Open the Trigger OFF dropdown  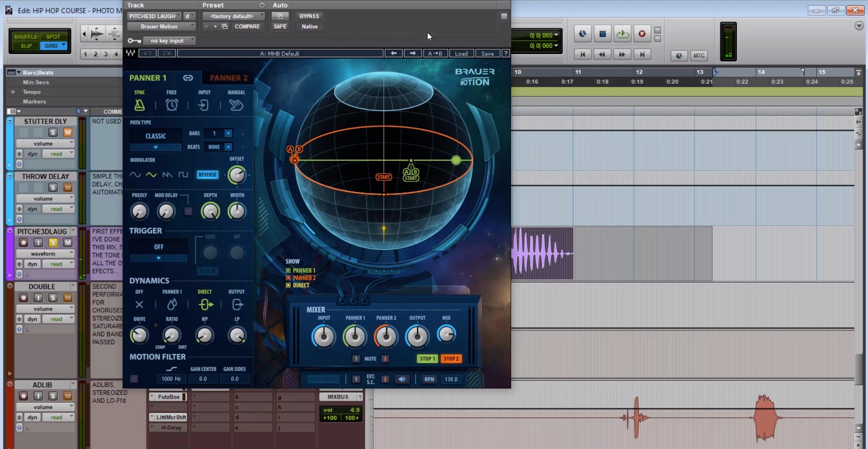coord(158,258)
